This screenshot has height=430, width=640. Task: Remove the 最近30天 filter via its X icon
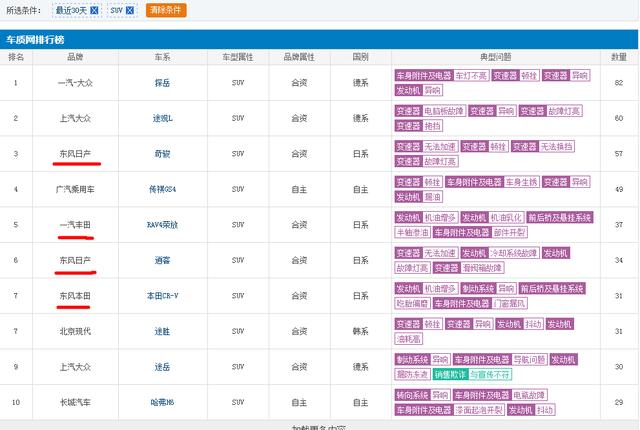(94, 10)
